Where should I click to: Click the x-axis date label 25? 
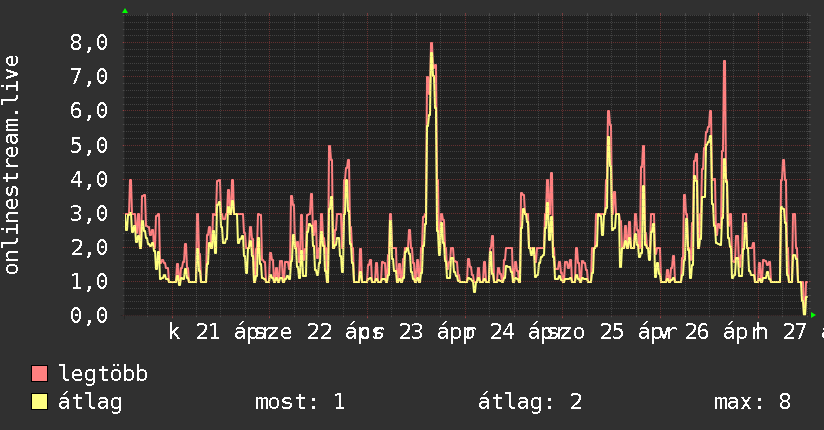(x=612, y=332)
